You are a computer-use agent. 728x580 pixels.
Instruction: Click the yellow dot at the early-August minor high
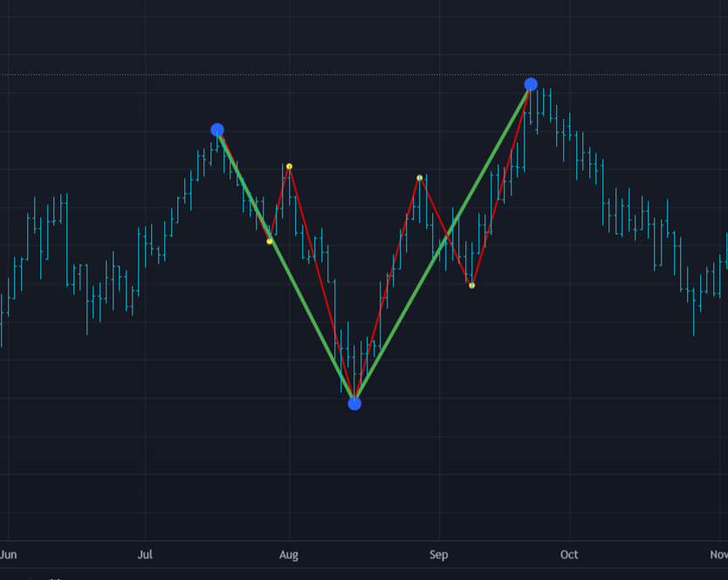point(289,166)
